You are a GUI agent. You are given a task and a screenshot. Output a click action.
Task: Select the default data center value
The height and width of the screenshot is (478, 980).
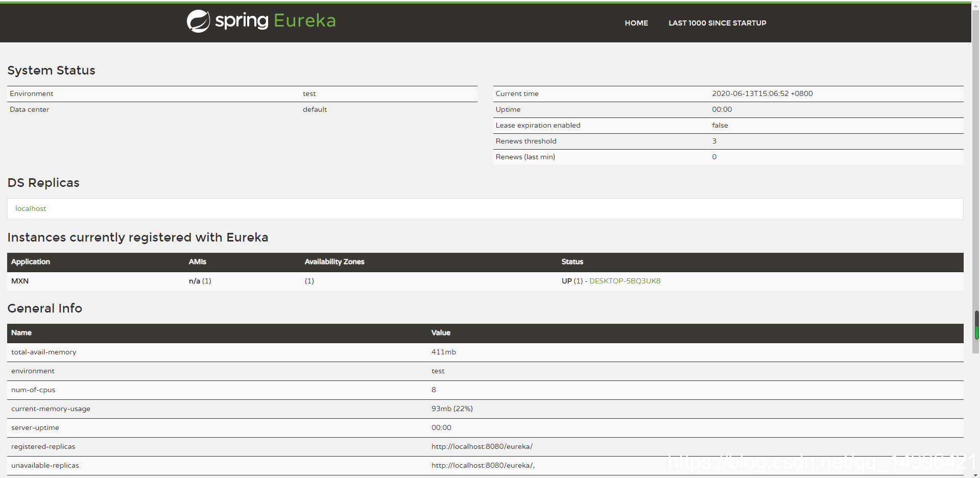[x=315, y=109]
